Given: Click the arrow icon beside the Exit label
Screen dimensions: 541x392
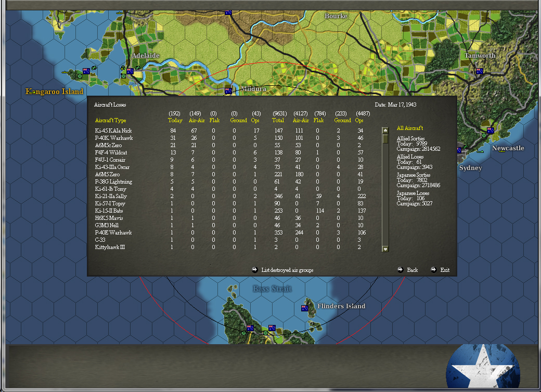Looking at the screenshot, I should pos(433,269).
